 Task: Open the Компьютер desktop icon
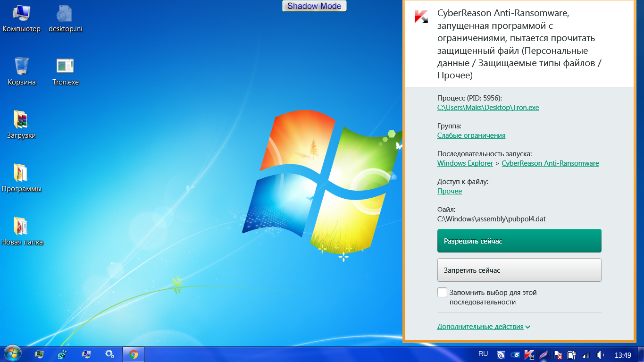(22, 18)
